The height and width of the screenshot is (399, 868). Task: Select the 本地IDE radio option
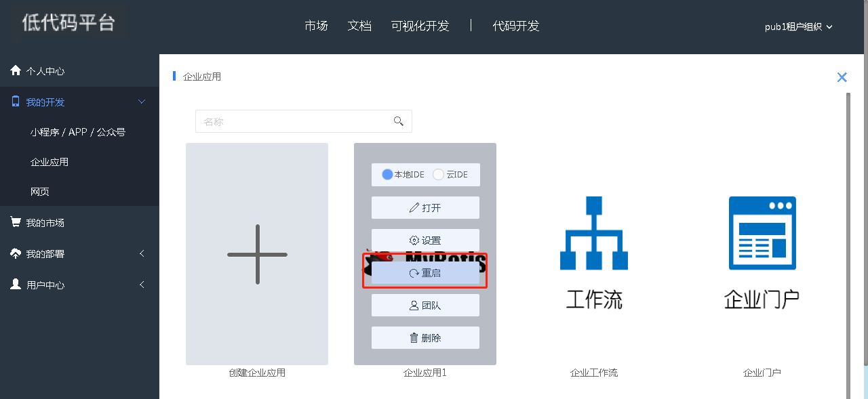pos(388,175)
